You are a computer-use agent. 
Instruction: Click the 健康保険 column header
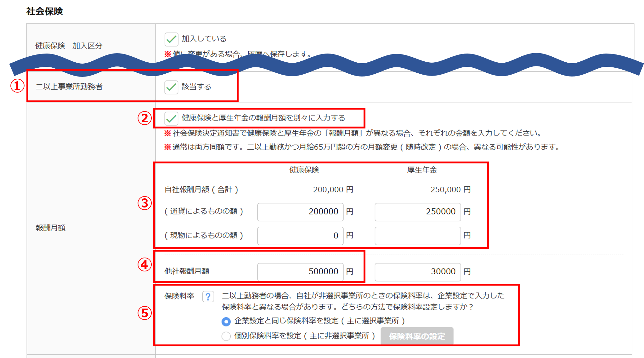[304, 170]
